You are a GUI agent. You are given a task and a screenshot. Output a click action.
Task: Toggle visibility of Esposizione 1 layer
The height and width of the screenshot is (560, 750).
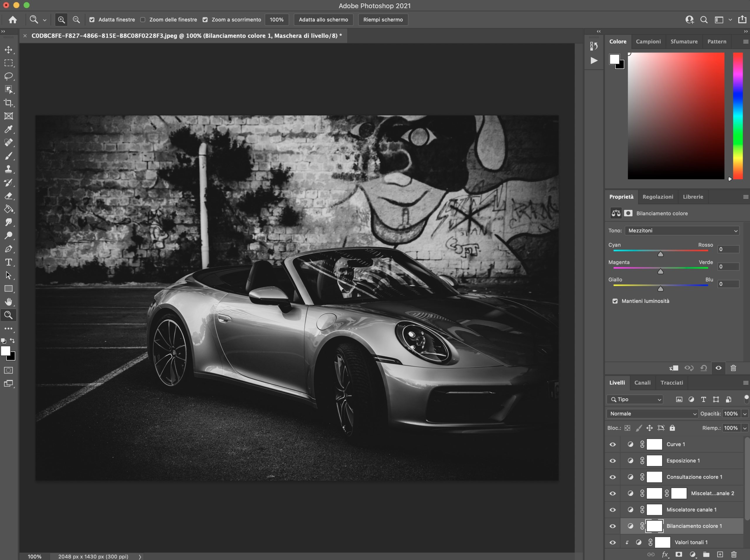[x=613, y=461]
